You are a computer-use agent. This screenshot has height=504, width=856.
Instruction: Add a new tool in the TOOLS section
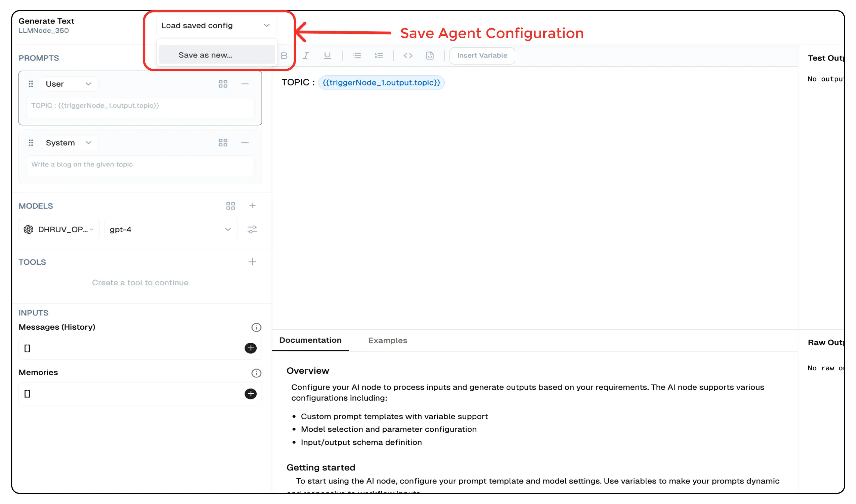point(253,262)
